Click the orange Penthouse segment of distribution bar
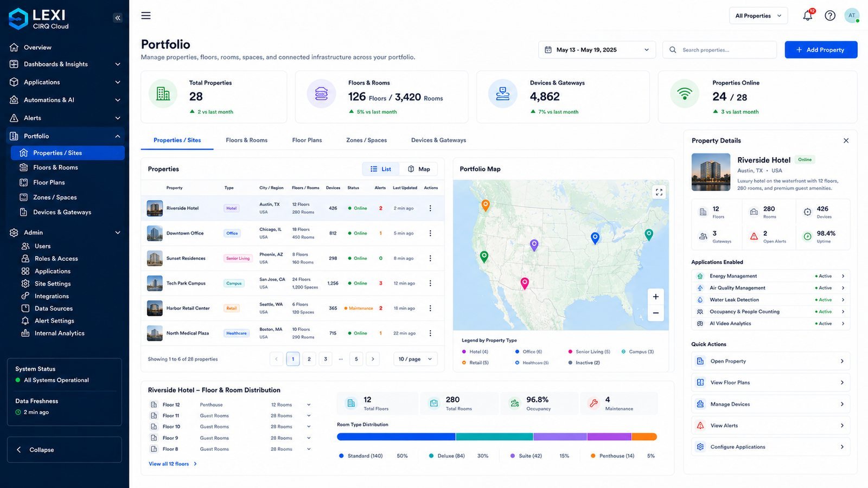Screen dimensions: 868x488 (x=644, y=436)
